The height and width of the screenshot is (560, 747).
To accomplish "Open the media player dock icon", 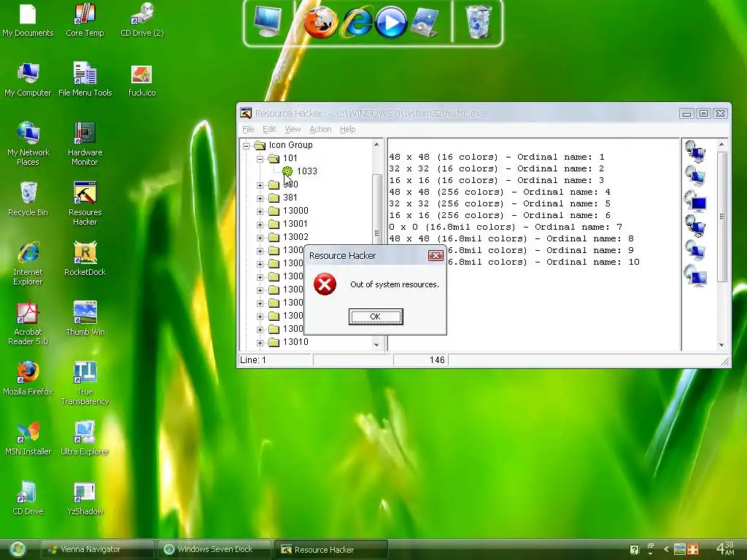I will (391, 23).
